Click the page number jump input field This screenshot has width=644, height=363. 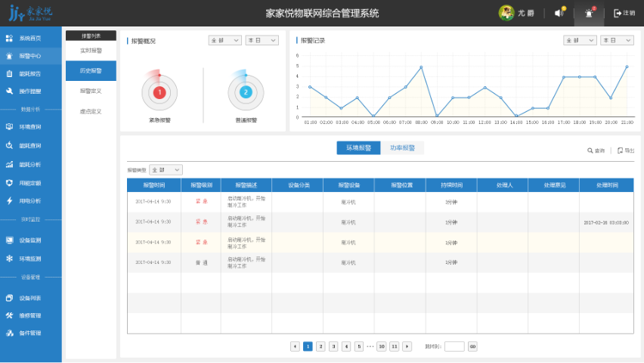[454, 346]
